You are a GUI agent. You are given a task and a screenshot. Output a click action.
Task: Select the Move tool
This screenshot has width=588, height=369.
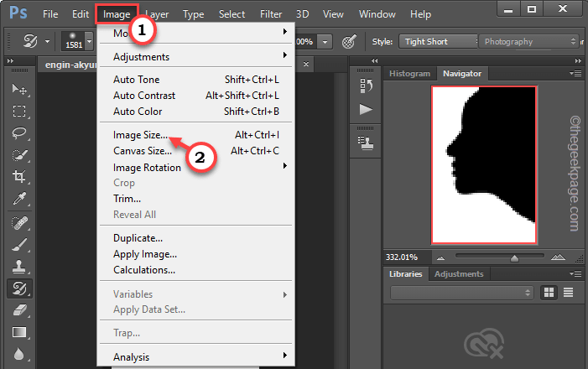(19, 89)
